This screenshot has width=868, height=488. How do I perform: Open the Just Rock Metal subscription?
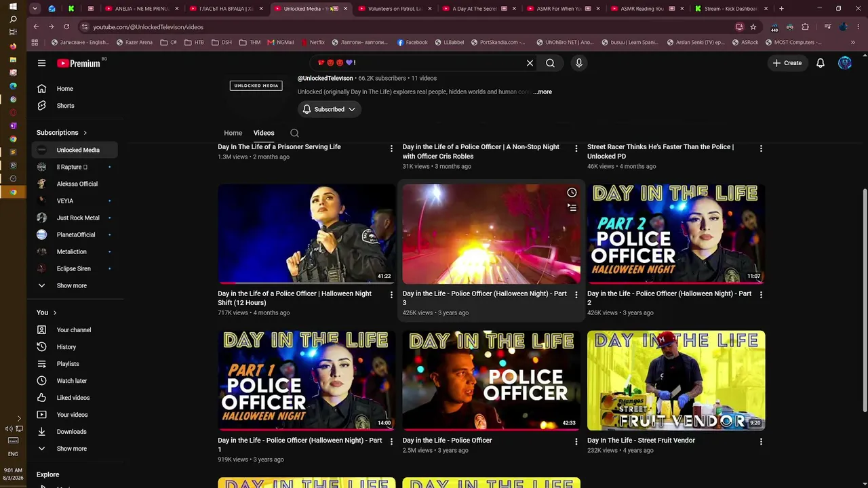[x=75, y=218]
